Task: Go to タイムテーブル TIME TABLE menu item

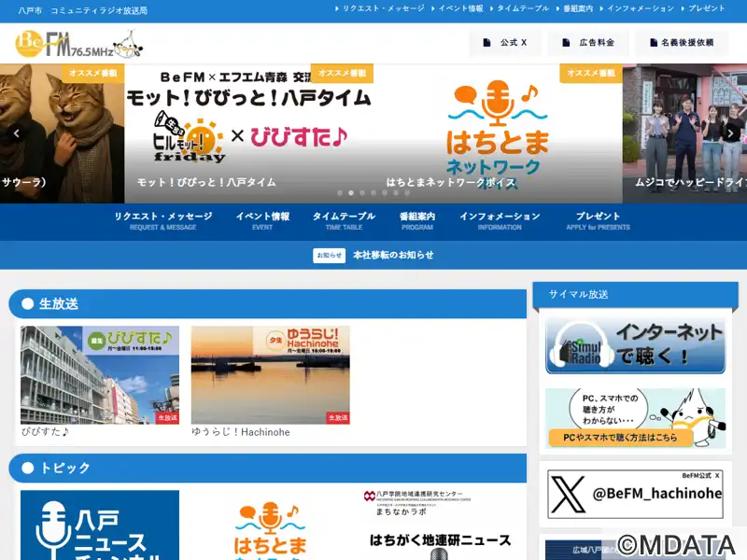Action: click(344, 221)
